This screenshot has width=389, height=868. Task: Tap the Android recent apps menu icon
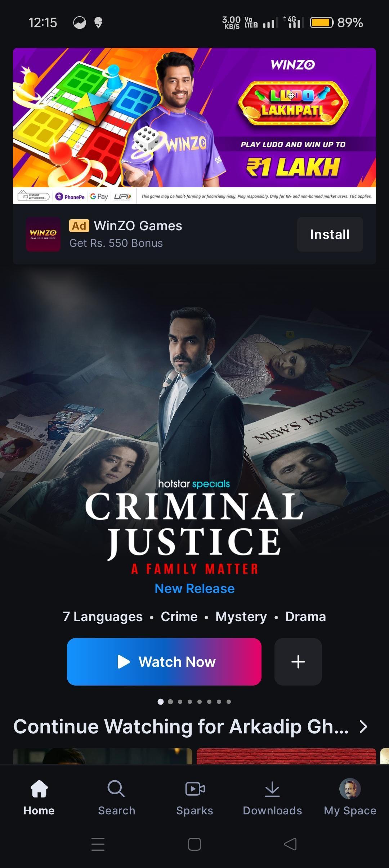[98, 844]
